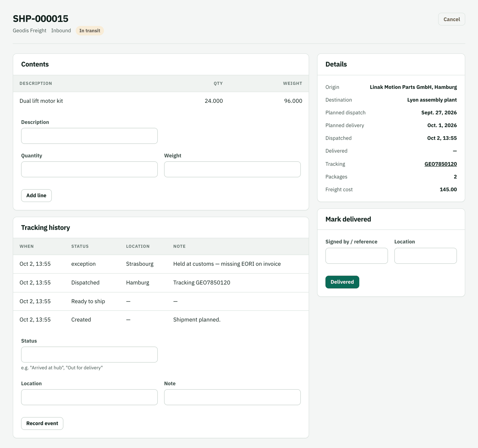
Task: Click the Dual lift motor kit row
Action: pyautogui.click(x=161, y=101)
